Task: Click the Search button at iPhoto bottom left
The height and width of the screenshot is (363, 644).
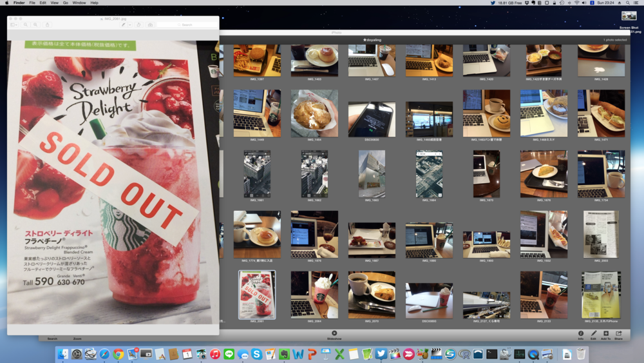Action: coord(52,338)
